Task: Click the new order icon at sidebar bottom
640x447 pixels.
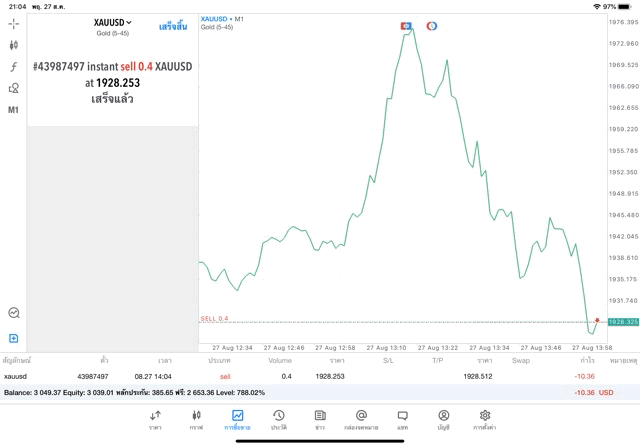Action: point(14,338)
